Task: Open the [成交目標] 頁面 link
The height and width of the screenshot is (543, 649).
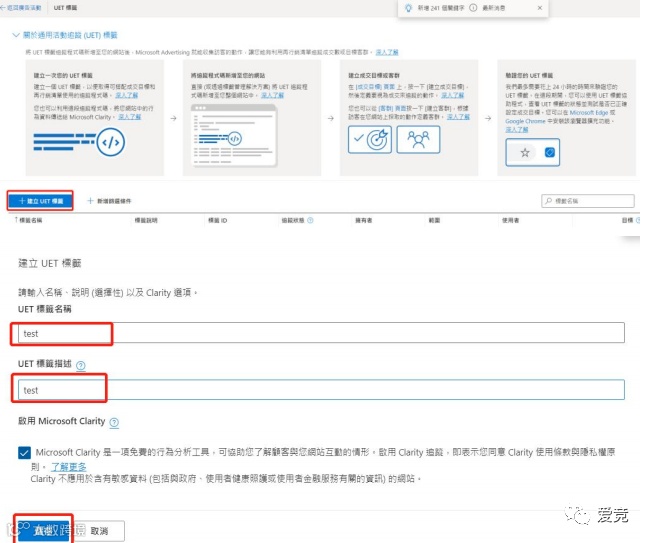Action: (x=375, y=87)
